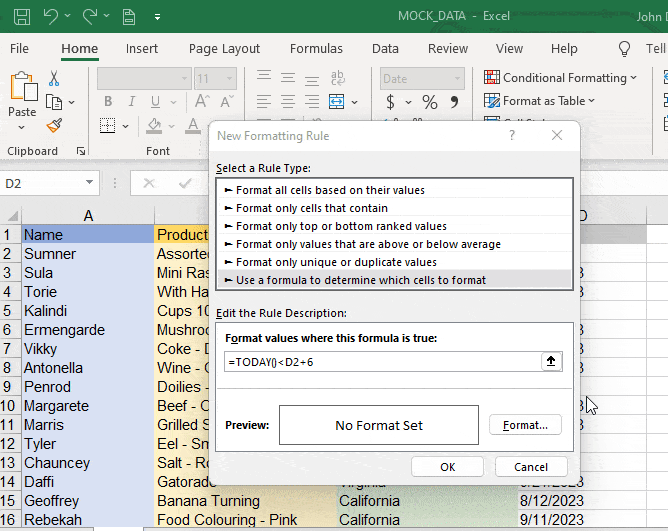Decrease the font size
This screenshot has width=668, height=531.
click(227, 101)
